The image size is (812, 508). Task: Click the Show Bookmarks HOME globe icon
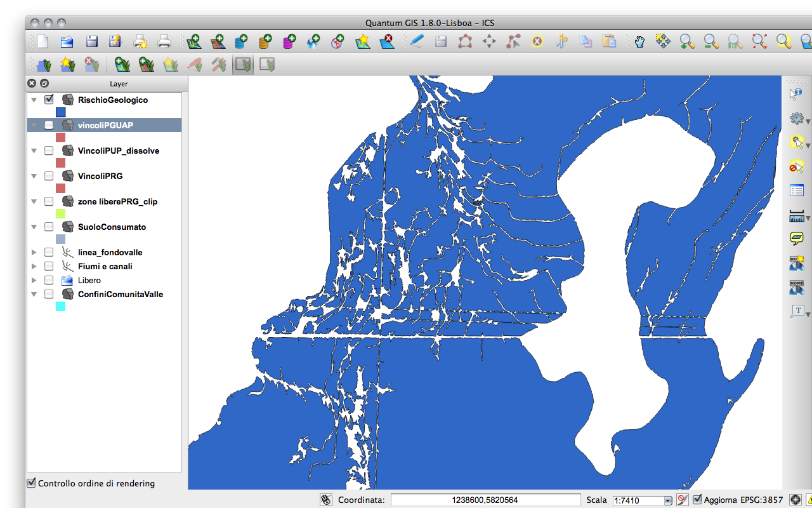click(796, 287)
